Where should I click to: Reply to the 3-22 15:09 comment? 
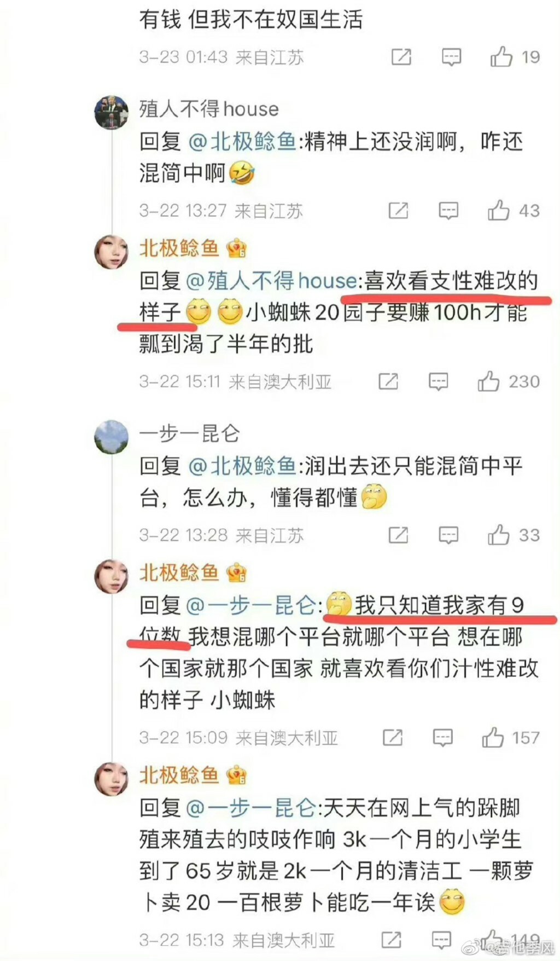click(x=442, y=738)
